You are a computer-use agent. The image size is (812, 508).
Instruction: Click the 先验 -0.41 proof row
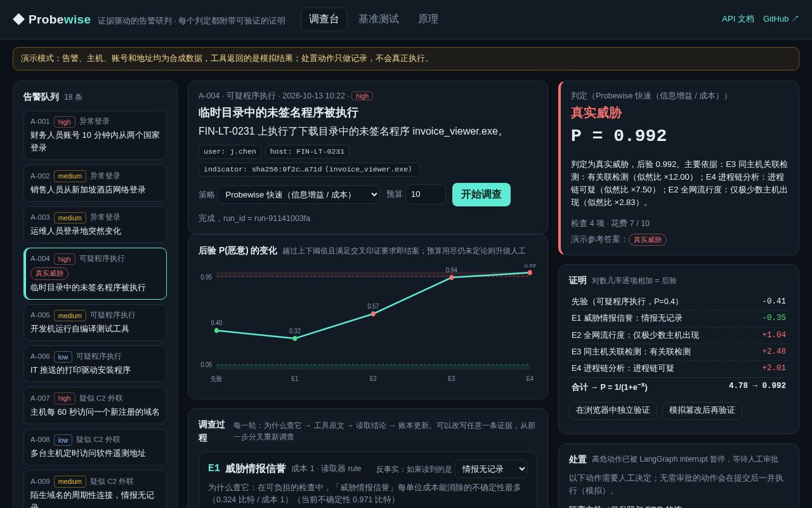[x=679, y=302]
